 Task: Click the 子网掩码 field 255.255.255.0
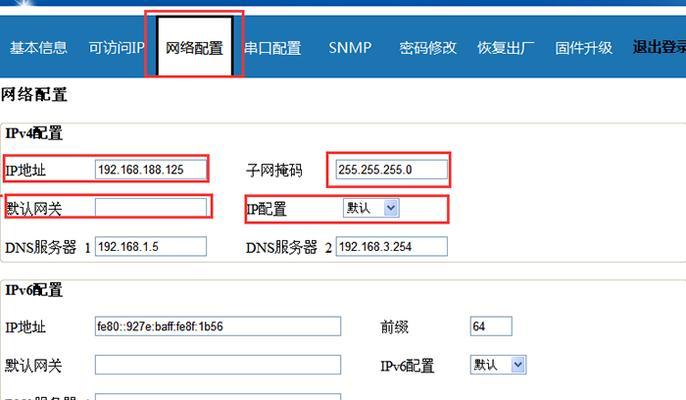pyautogui.click(x=392, y=169)
